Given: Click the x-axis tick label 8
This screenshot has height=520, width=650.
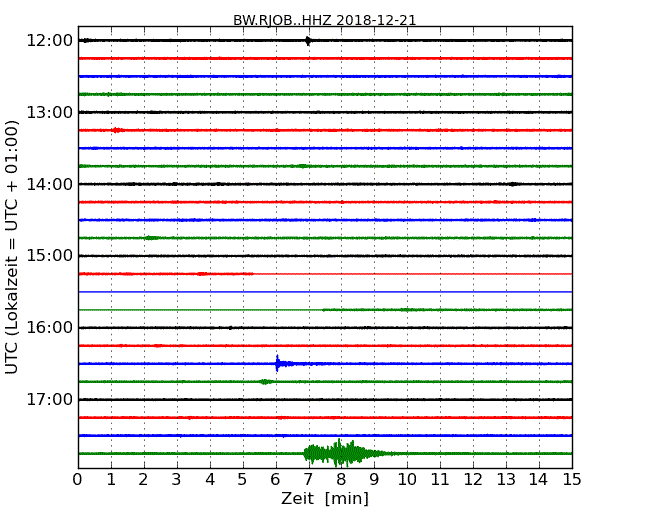Looking at the screenshot, I should pos(341,480).
